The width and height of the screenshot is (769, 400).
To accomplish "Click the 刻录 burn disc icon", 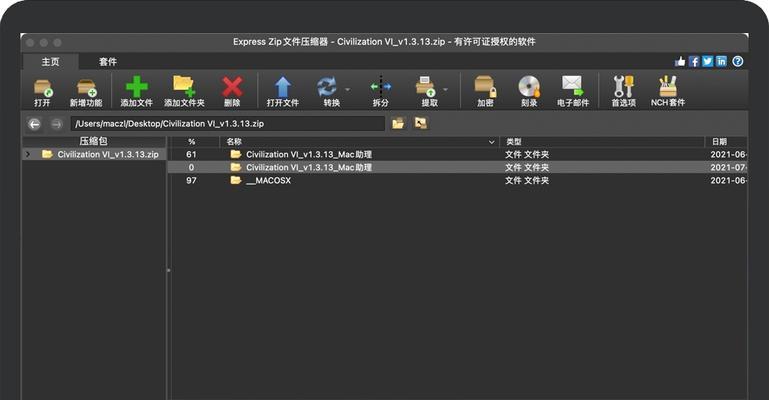I will click(x=529, y=87).
